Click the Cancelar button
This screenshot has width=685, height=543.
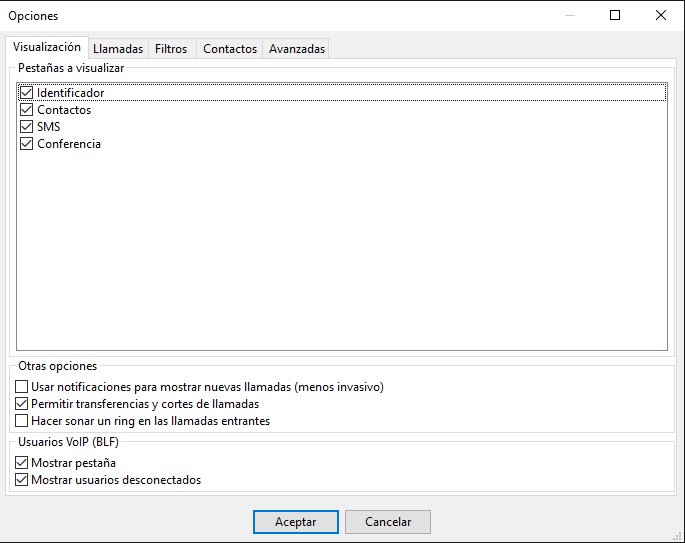coord(388,522)
